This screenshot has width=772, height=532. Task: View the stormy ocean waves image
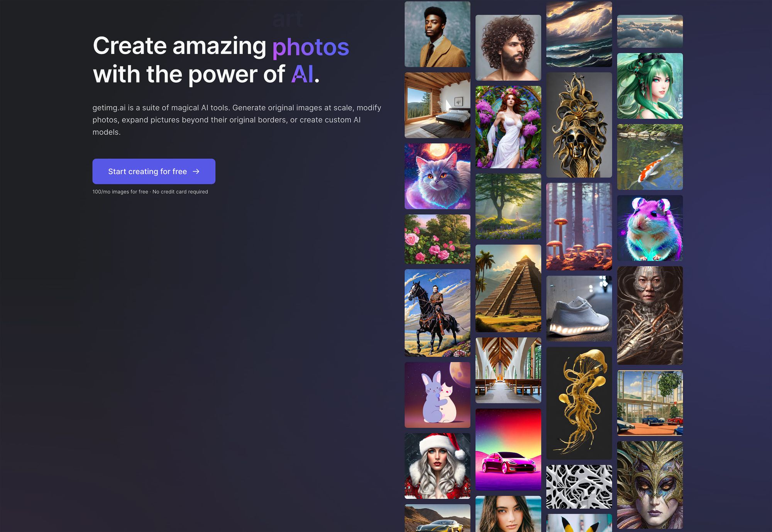click(579, 34)
